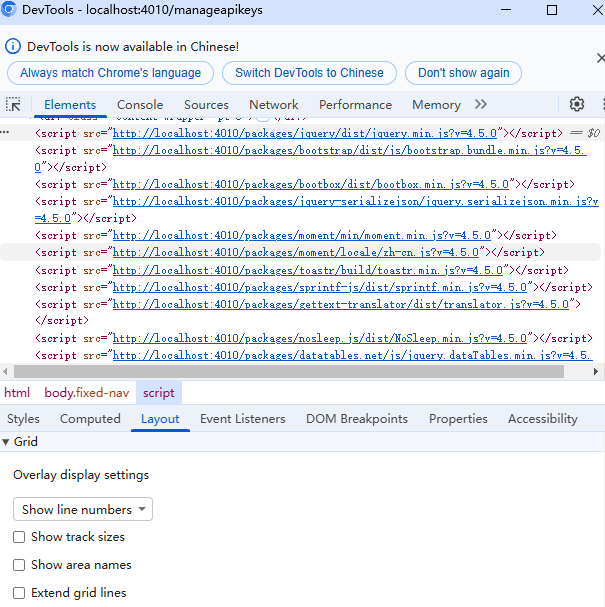
Task: Open the moment.min.js script link
Action: pyautogui.click(x=302, y=236)
